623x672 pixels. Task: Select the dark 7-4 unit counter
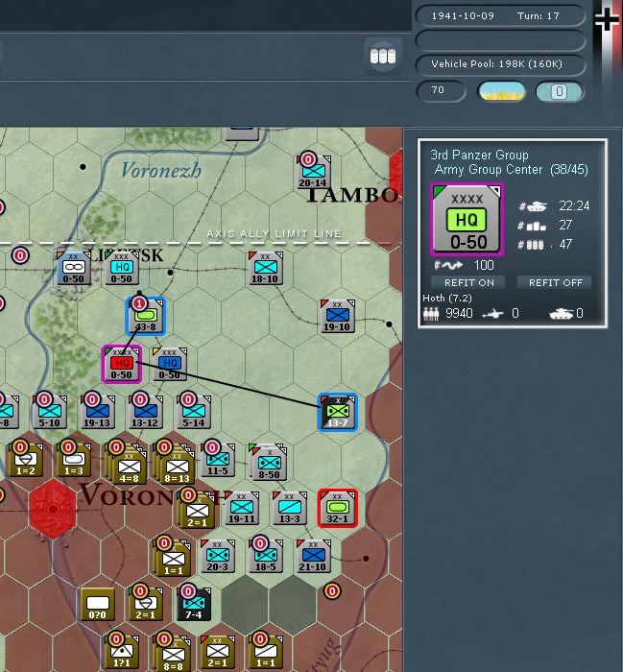click(x=194, y=604)
